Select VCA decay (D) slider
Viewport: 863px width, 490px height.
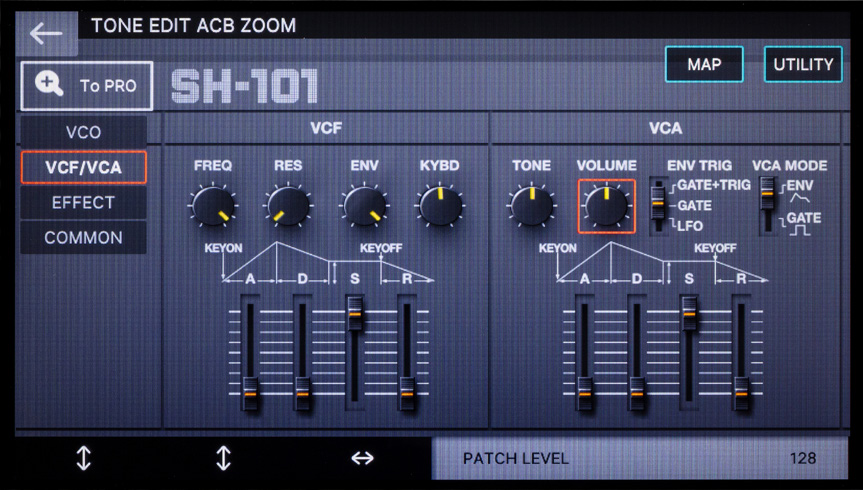pos(637,353)
